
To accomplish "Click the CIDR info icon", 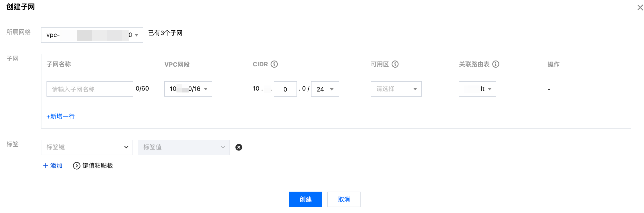I will tap(274, 64).
